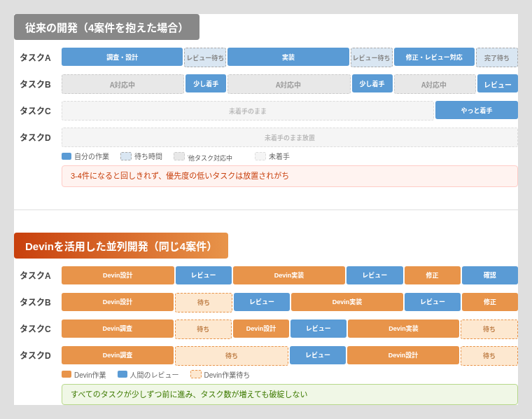This screenshot has height=419, width=532.
Task: Click Devin実装 block in parallel タスクC row
Action: pyautogui.click(x=403, y=329)
